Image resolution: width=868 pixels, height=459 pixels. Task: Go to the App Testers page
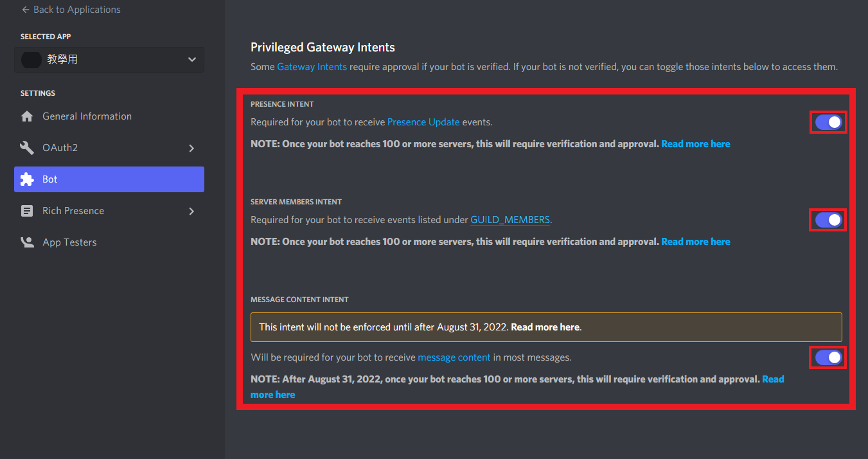tap(69, 242)
